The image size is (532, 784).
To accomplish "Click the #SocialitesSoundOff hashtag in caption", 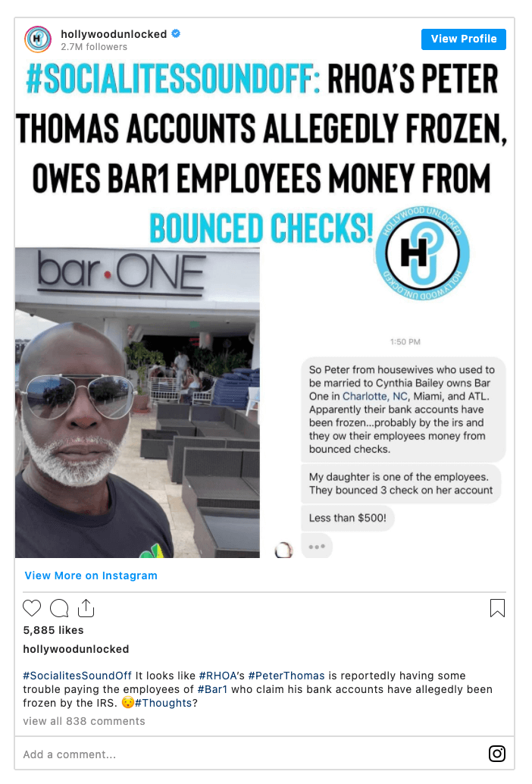I will tap(77, 676).
